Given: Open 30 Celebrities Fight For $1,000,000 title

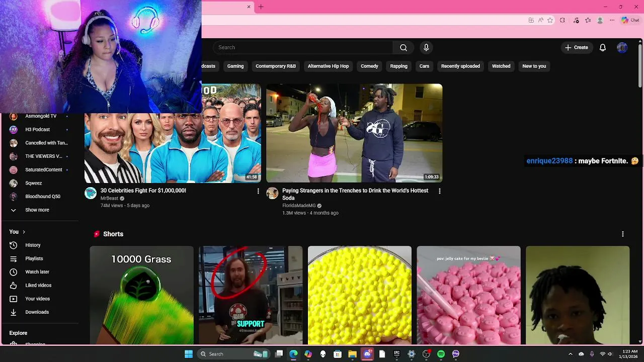Looking at the screenshot, I should click(143, 191).
